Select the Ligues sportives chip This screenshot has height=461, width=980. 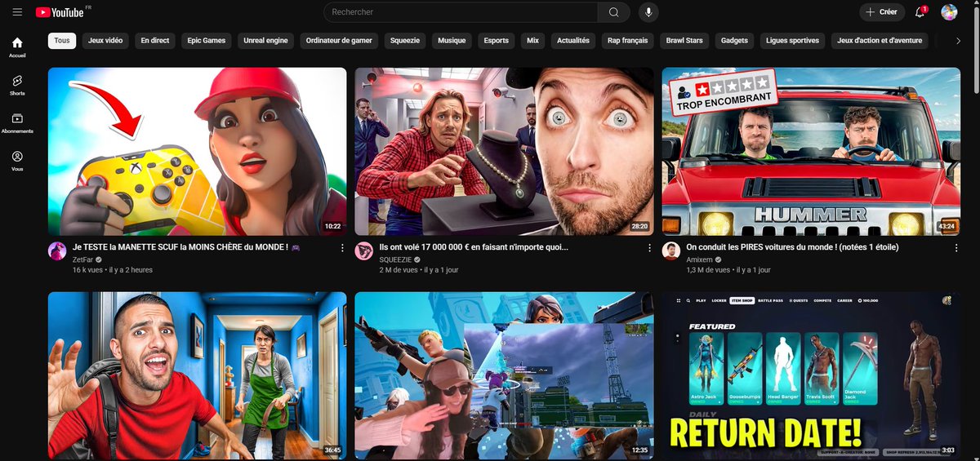coord(793,40)
